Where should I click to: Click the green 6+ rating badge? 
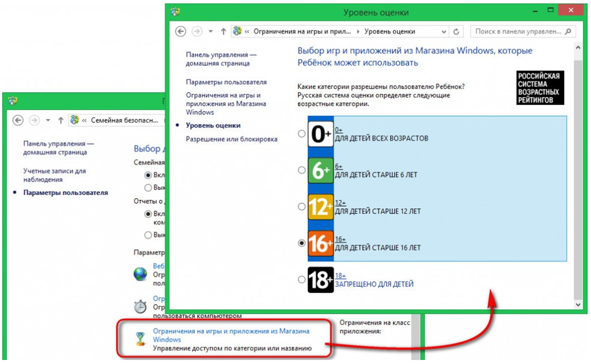click(320, 171)
